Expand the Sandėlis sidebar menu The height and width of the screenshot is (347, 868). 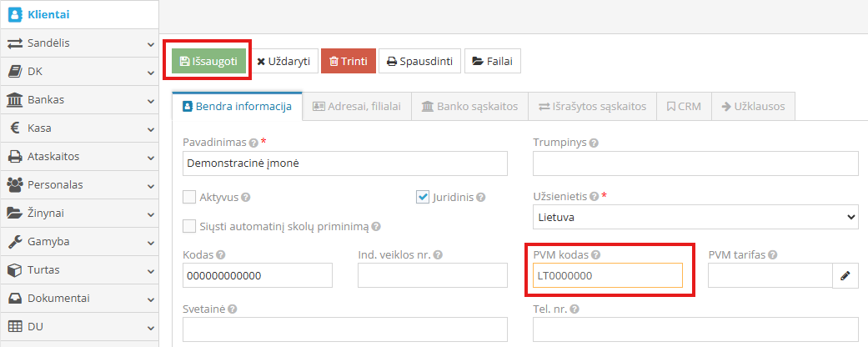point(78,43)
